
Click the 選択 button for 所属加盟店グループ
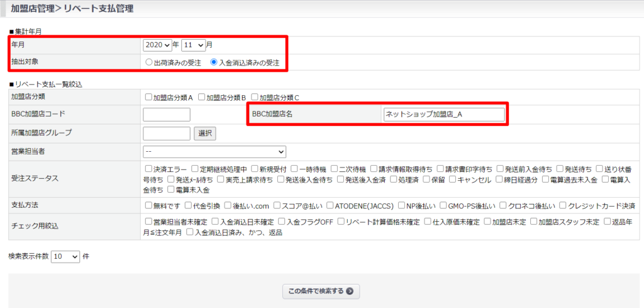point(204,133)
